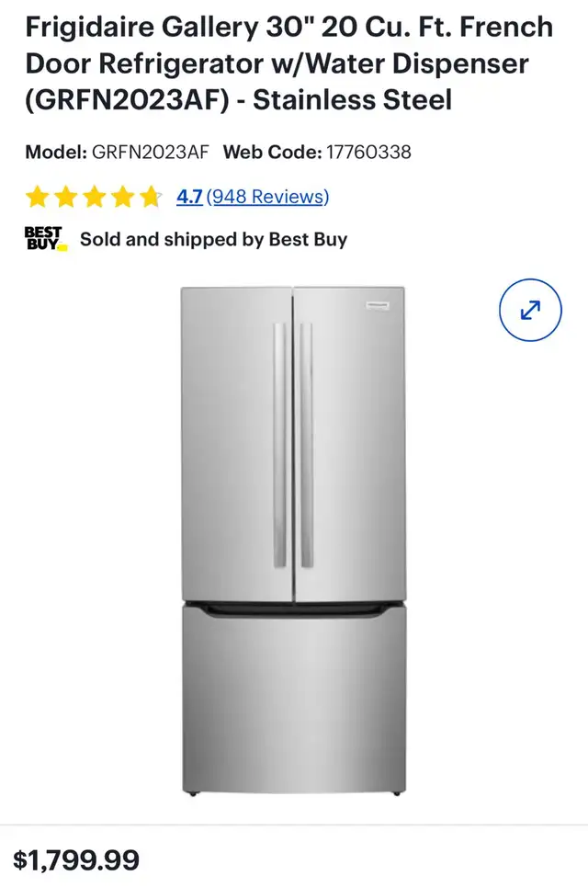Click the Sold and shipped by Best Buy text
The width and height of the screenshot is (588, 887).
tap(214, 239)
